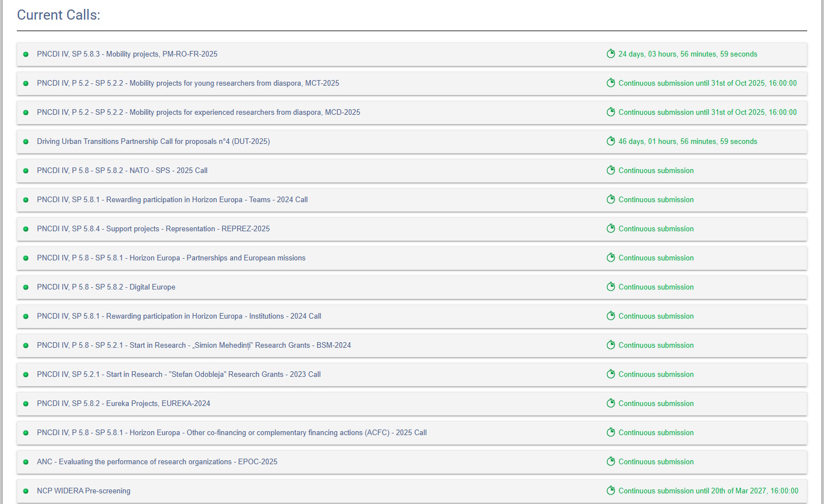Open the ACFC 2025 co-financing call
The width and height of the screenshot is (824, 504).
coord(231,433)
